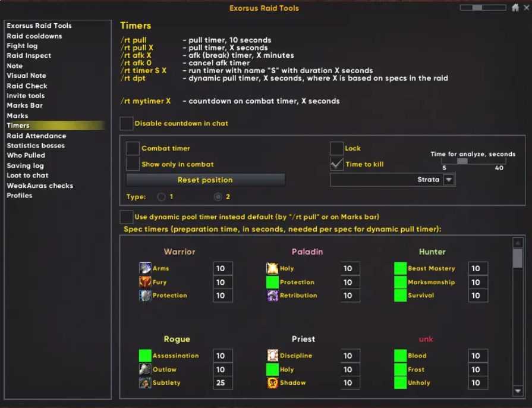Open the Strata dropdown
532x408 pixels.
(449, 180)
